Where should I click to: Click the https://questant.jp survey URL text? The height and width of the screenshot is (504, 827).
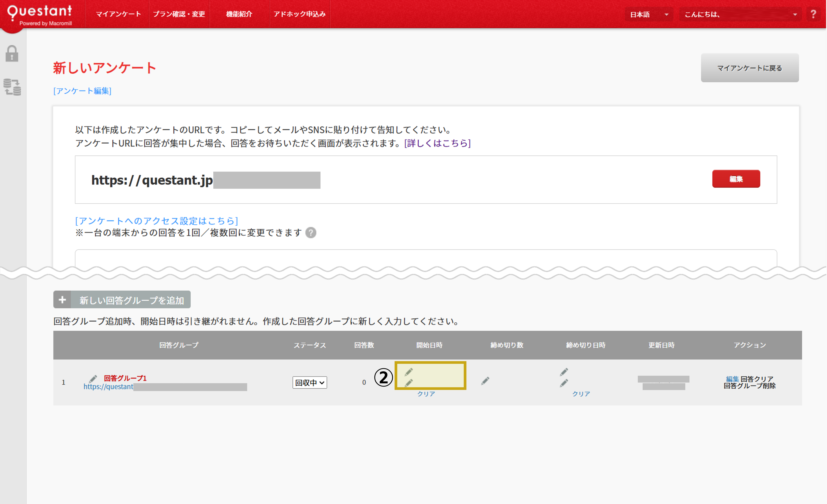(152, 180)
